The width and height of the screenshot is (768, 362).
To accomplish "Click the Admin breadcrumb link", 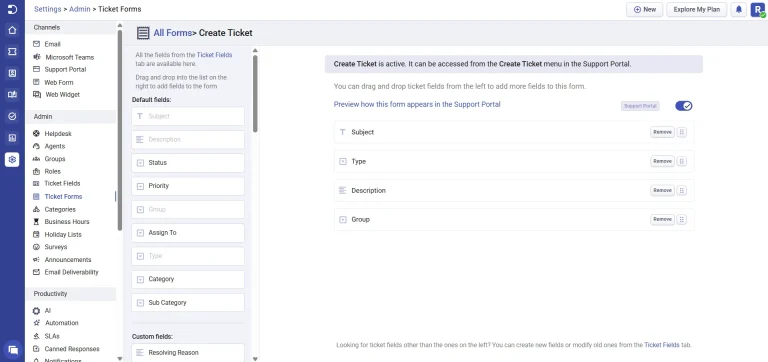I will (x=79, y=9).
